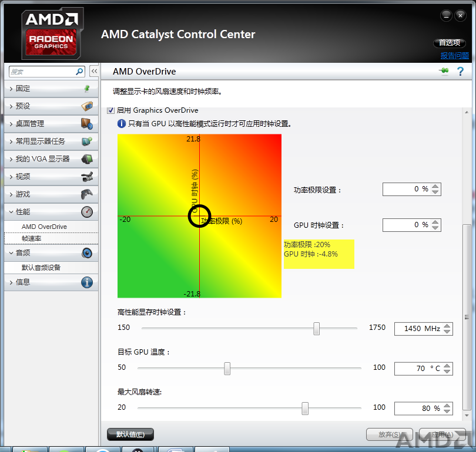
Task: Toggle 启用 Graphics OverDrive checkbox
Action: click(x=111, y=110)
